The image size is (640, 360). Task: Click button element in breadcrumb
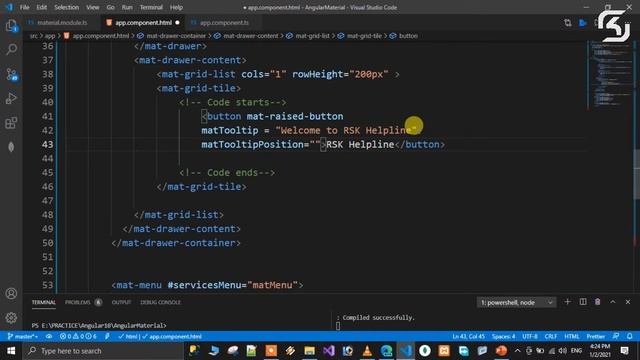tap(408, 36)
